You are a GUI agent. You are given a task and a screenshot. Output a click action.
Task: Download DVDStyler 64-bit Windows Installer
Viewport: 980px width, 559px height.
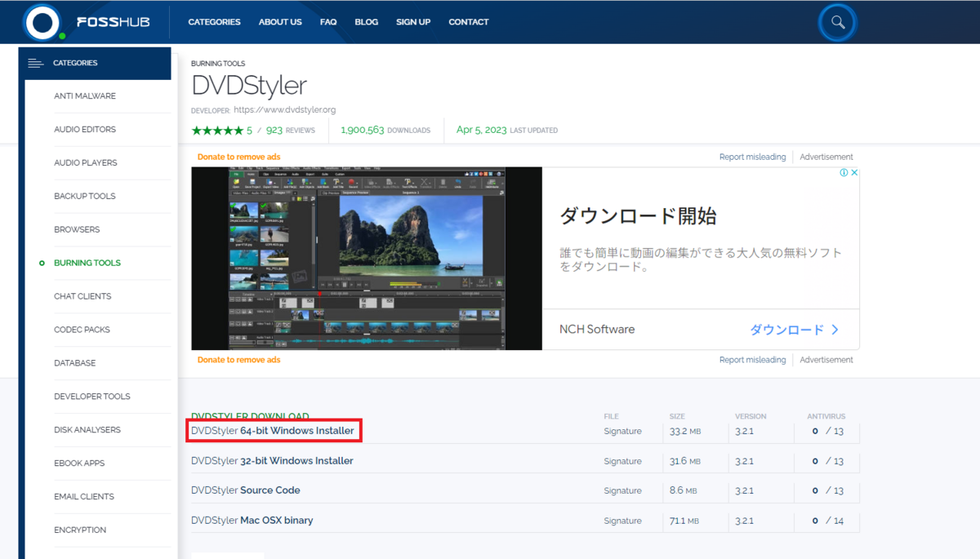(x=273, y=431)
